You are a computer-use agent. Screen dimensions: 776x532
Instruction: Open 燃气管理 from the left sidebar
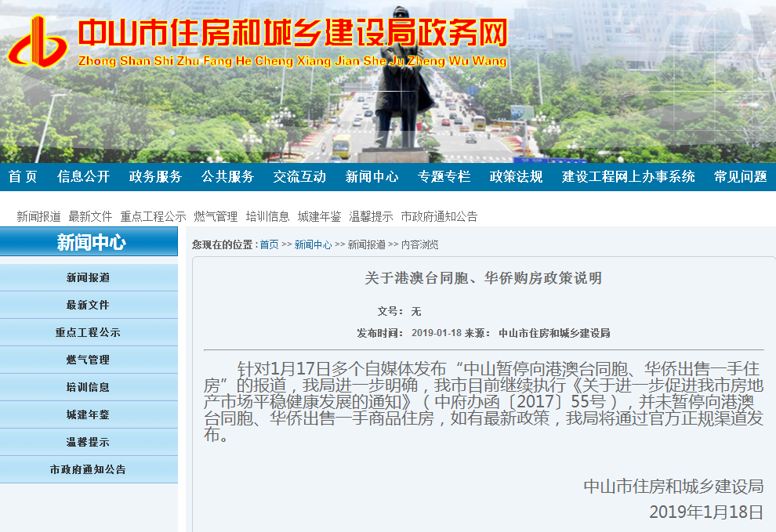click(x=88, y=360)
